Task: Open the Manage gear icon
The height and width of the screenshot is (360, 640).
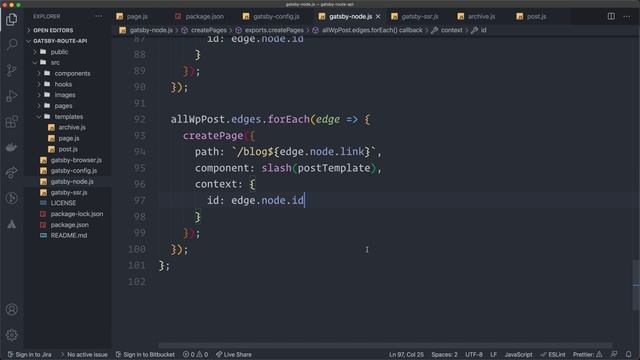Action: click(12, 335)
